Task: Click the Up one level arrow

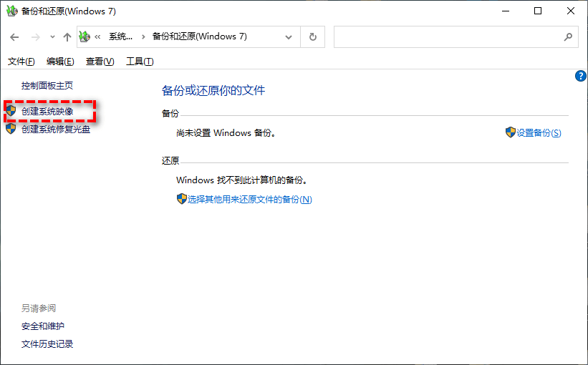Action: pyautogui.click(x=67, y=37)
